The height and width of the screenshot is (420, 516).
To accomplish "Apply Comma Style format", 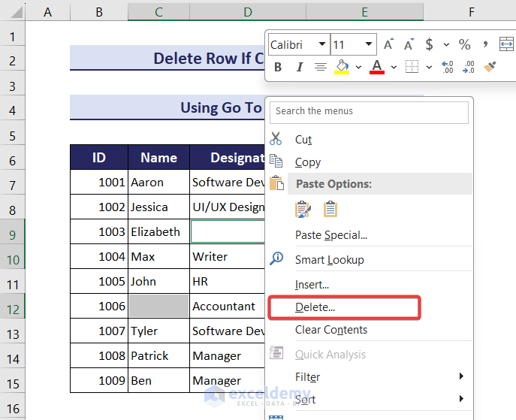I will [486, 45].
